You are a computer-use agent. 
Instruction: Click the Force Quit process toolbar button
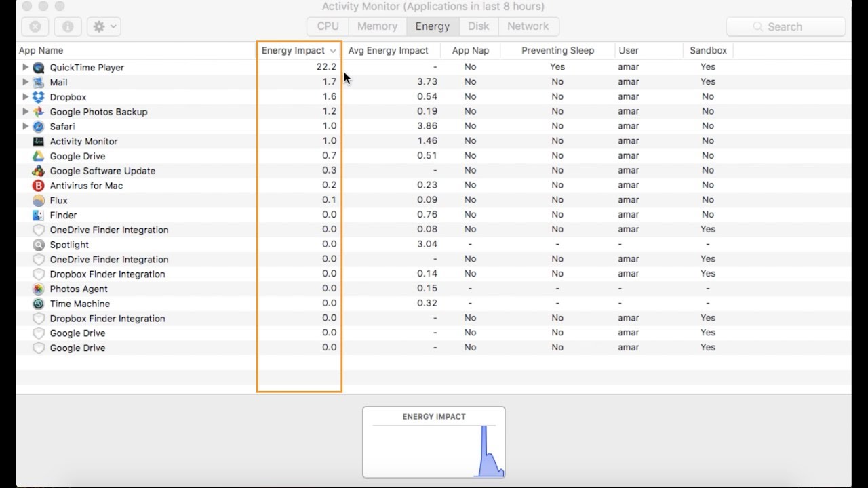(x=35, y=26)
